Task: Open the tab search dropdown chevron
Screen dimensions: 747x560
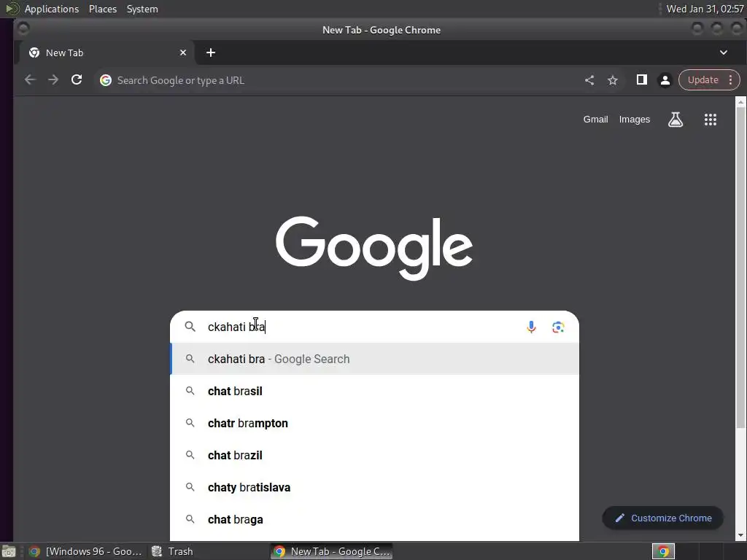Action: (723, 52)
